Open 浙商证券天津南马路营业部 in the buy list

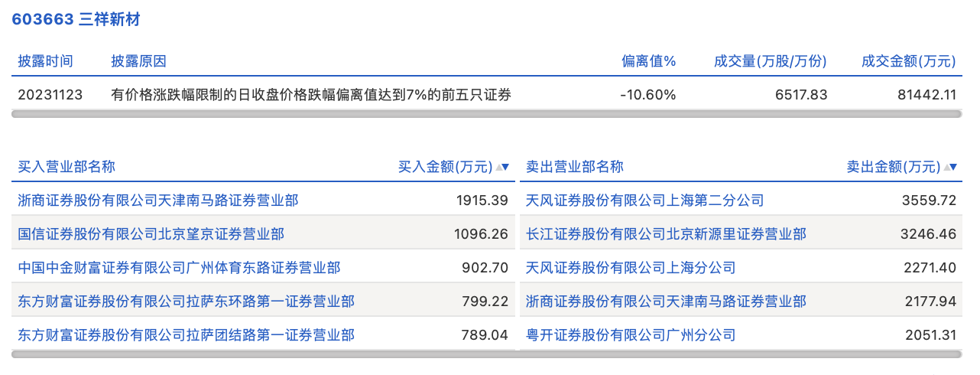coord(158,201)
